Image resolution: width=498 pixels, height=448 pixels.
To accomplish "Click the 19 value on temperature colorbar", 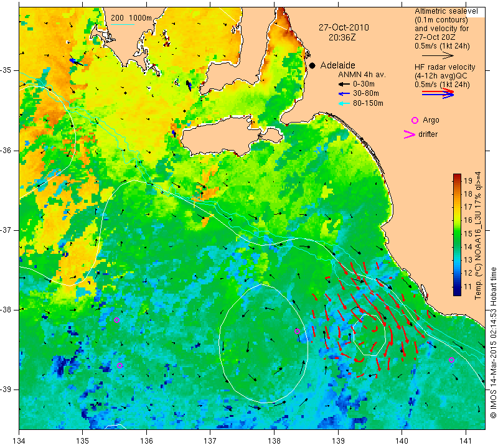I will pyautogui.click(x=468, y=181).
